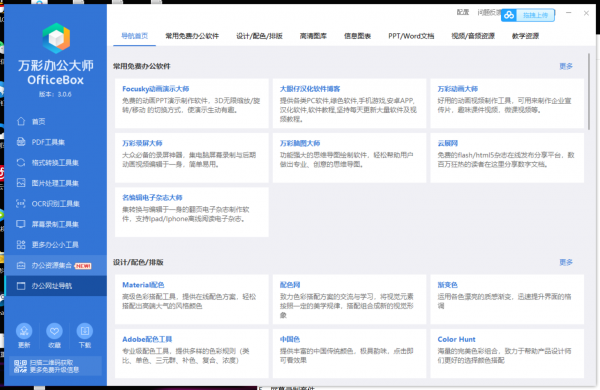Viewport: 600px width, 390px height.
Task: Select the 图片处理工具集 icon
Action: pyautogui.click(x=21, y=183)
